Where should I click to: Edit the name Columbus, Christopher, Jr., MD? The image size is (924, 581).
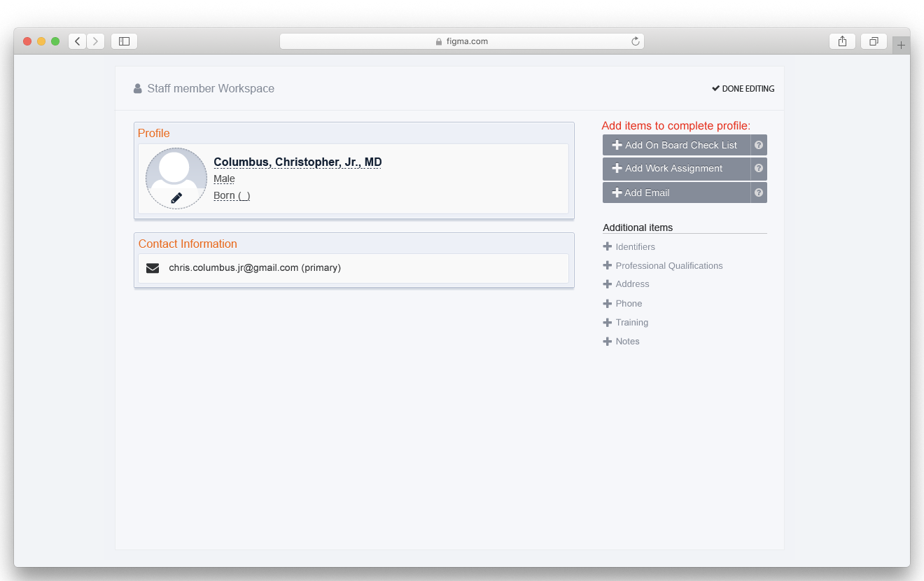point(297,162)
